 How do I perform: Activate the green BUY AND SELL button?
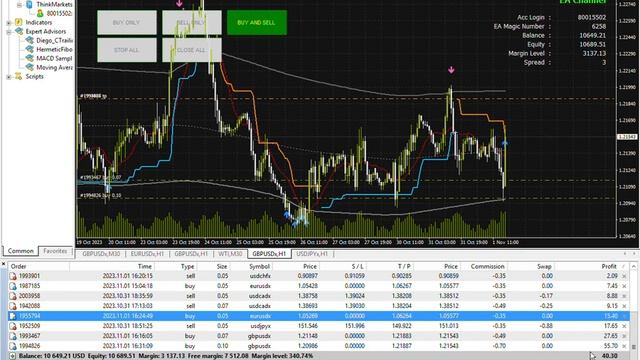click(257, 22)
